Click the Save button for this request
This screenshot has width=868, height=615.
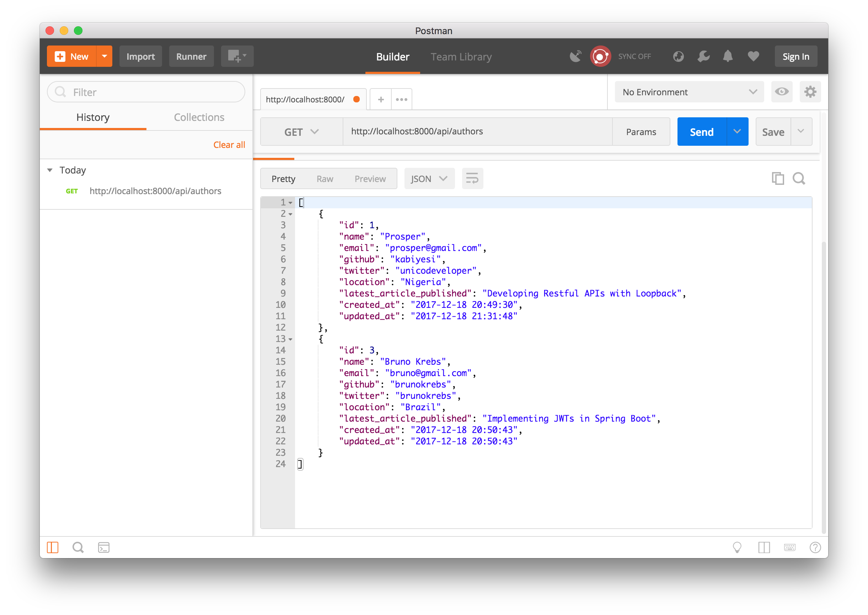[774, 131]
